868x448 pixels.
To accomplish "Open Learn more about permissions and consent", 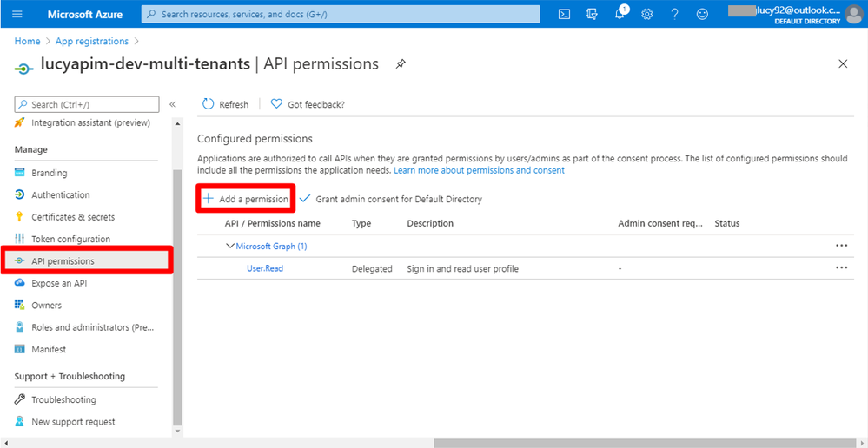I will coord(479,170).
